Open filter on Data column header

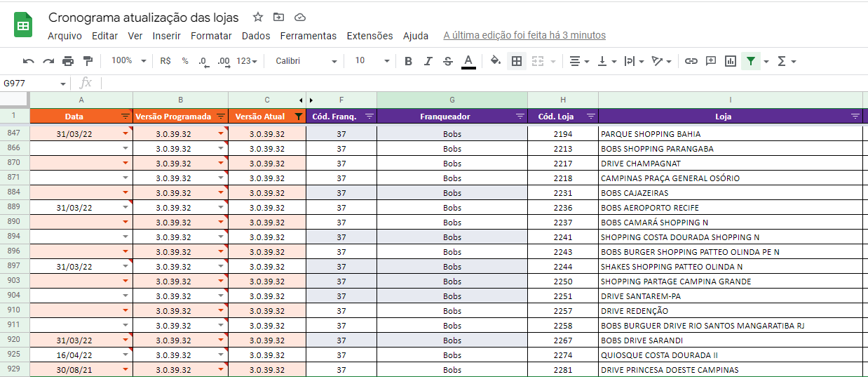pos(126,117)
